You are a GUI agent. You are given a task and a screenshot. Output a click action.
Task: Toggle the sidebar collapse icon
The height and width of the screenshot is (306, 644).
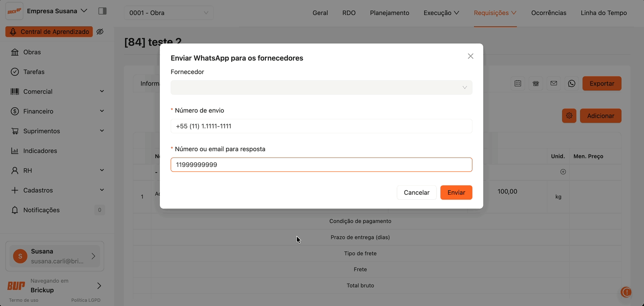coord(102,11)
